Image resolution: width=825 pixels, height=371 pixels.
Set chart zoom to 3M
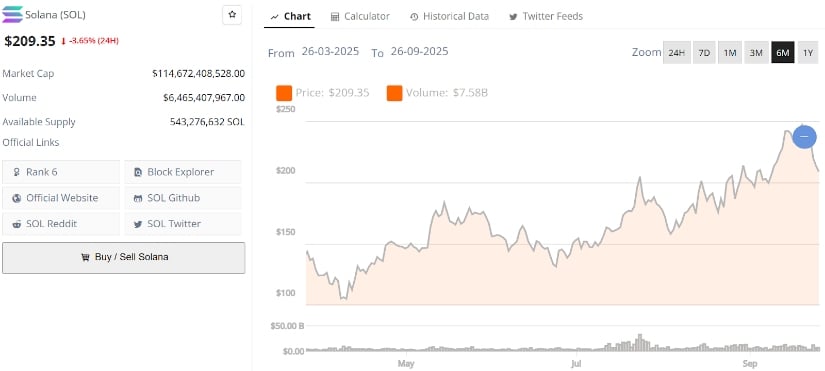(756, 53)
